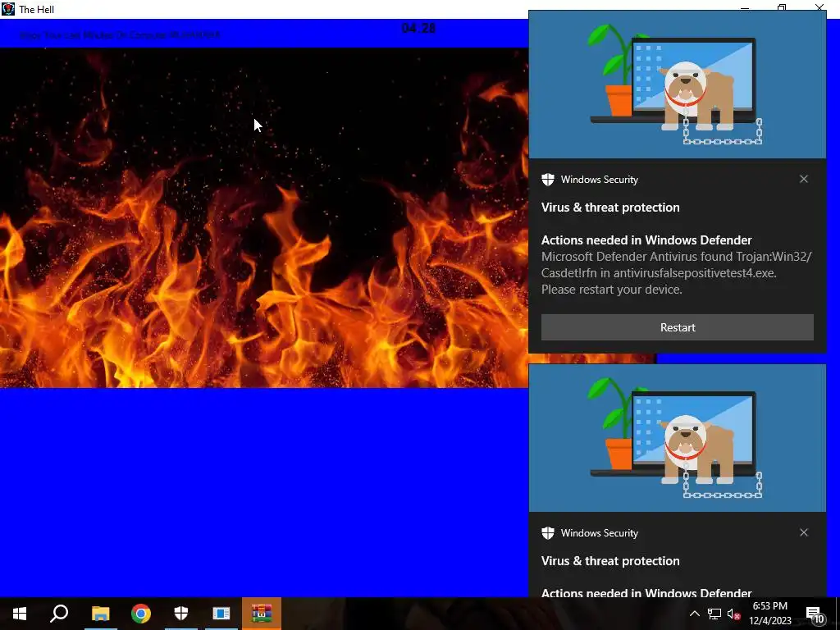Open network status tray icon
The width and height of the screenshot is (840, 630).
tap(714, 614)
